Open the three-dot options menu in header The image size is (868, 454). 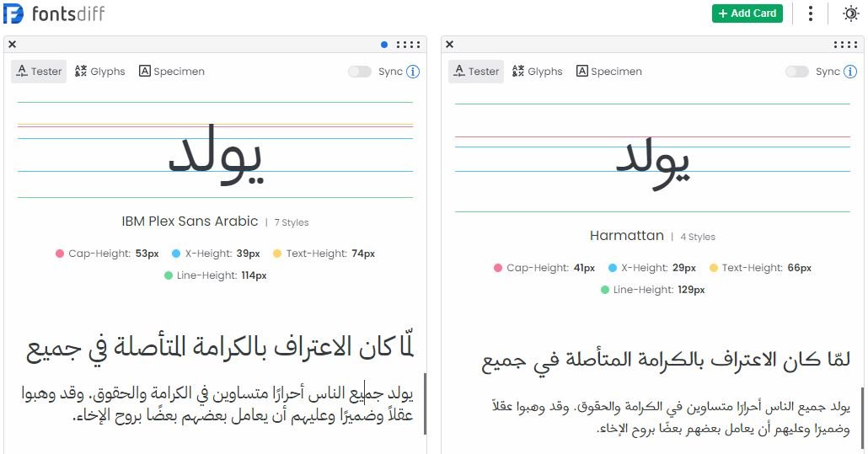811,13
